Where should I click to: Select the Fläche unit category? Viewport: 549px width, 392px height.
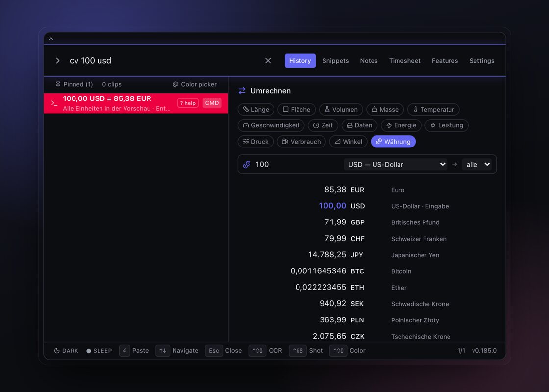(297, 110)
